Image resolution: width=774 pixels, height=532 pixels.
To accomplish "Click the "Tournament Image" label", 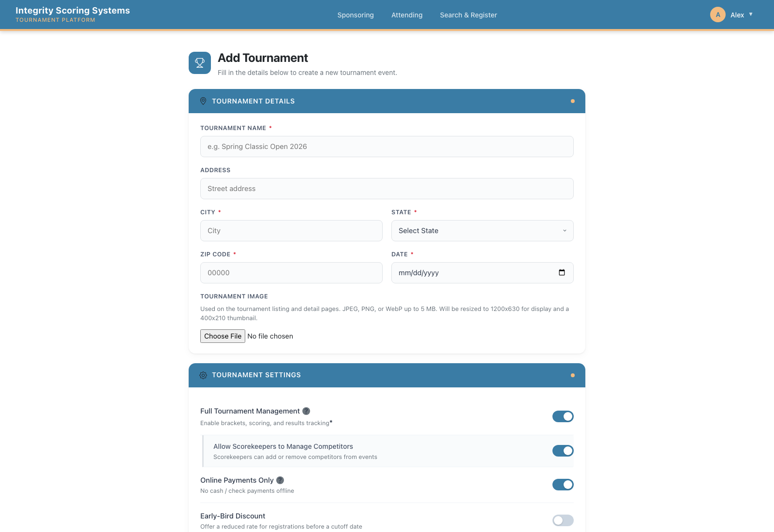I will [234, 296].
